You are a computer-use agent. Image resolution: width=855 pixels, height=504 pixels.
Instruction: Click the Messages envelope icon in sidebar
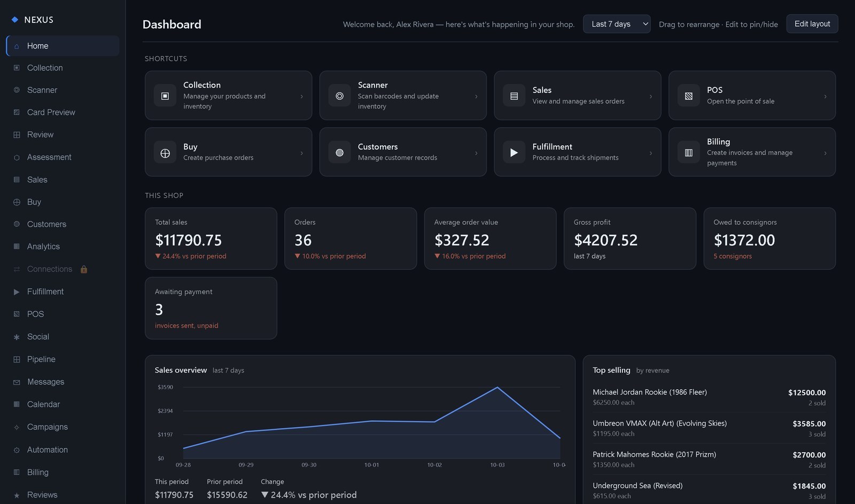[x=17, y=382]
